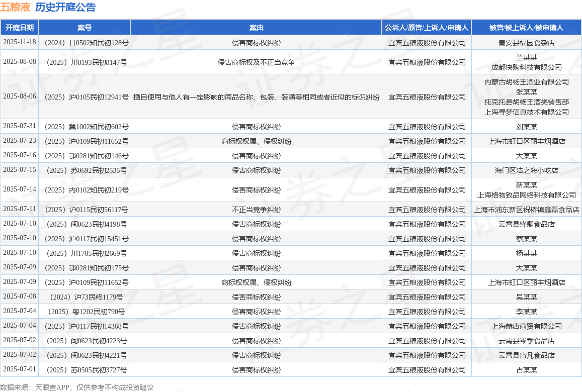Image resolution: width=582 pixels, height=392 pixels.
Task: Select defendant 成都快购科技有限公司
Action: 526,67
